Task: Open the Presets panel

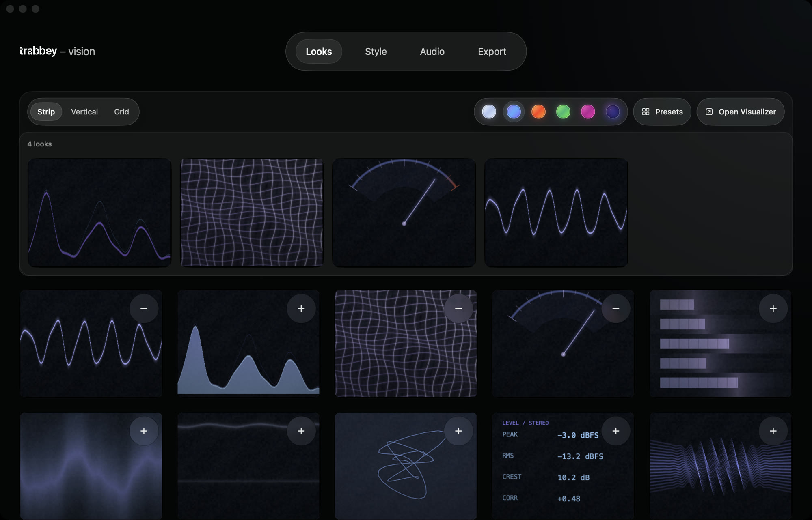Action: click(662, 112)
